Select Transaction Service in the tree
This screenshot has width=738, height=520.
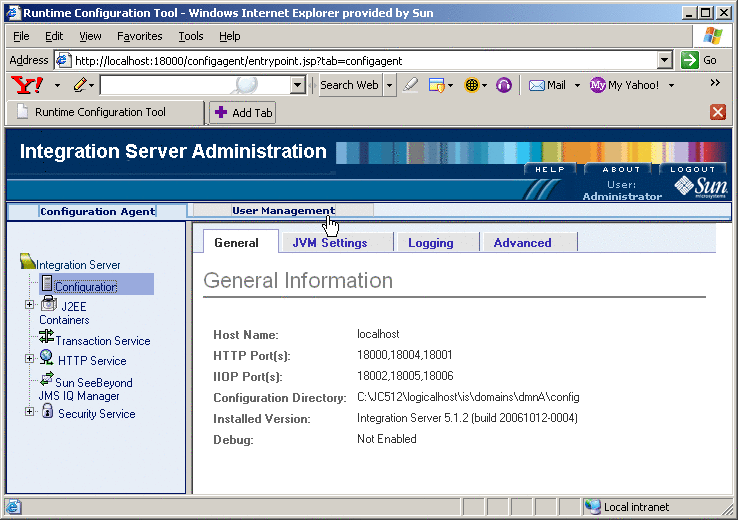pyautogui.click(x=103, y=341)
